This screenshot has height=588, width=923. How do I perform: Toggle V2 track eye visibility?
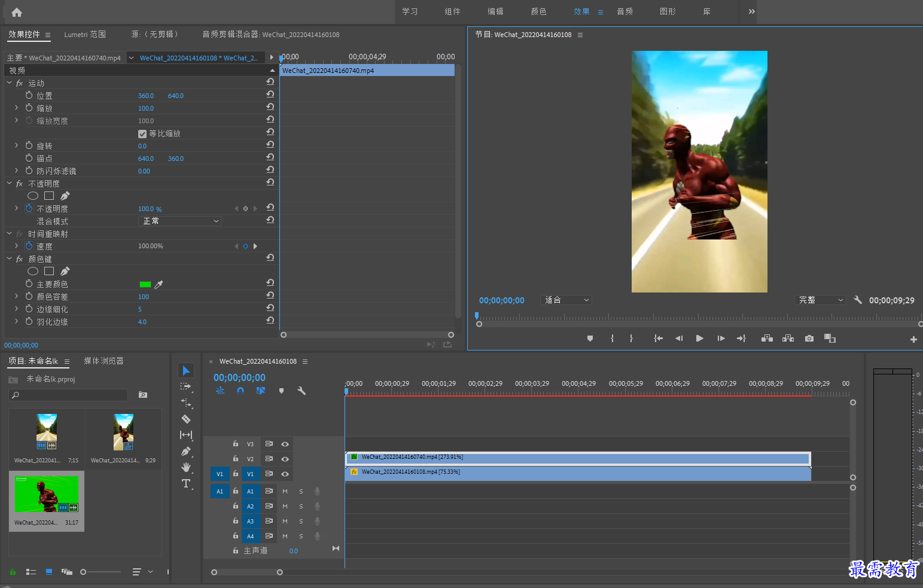coord(285,459)
